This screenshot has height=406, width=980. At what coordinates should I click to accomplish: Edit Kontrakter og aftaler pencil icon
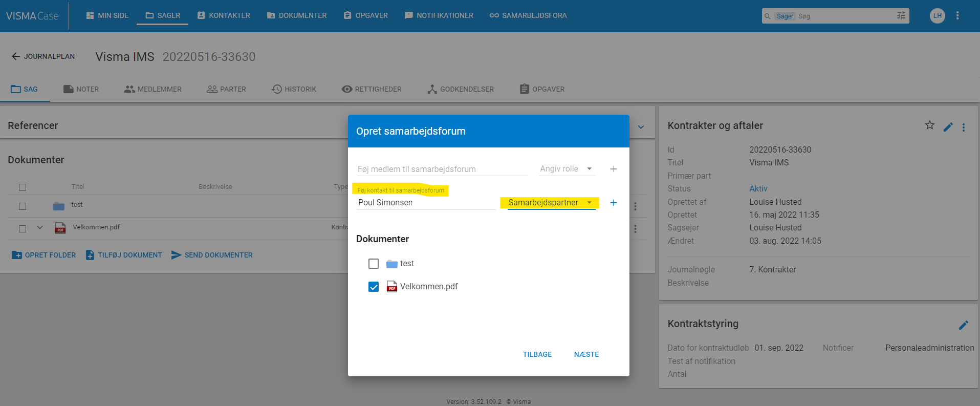coord(948,127)
